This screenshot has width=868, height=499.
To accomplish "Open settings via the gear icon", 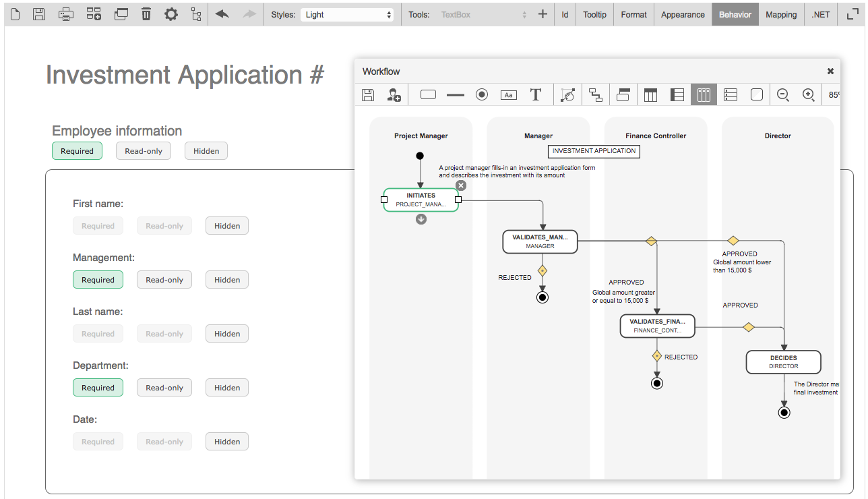I will [171, 14].
